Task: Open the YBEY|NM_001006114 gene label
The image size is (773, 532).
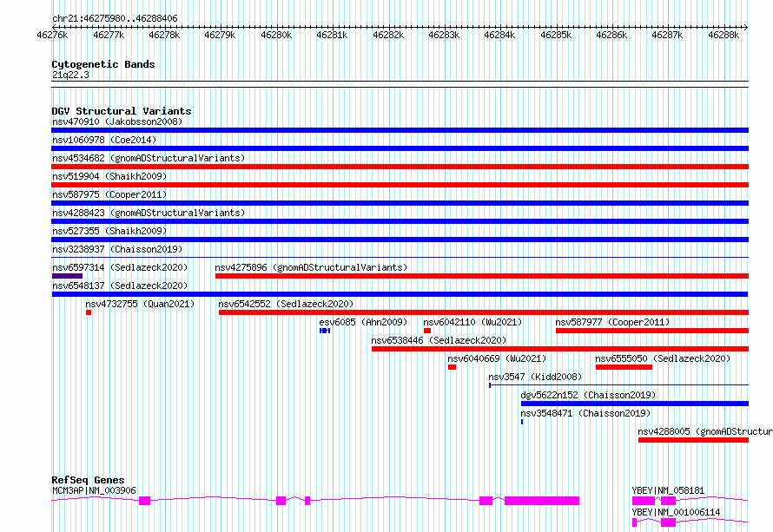Action: pyautogui.click(x=677, y=512)
